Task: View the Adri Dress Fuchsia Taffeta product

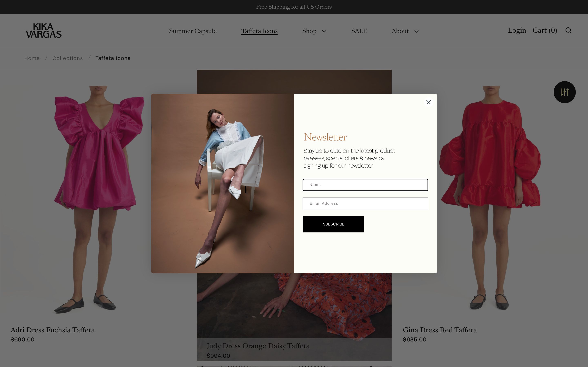Action: tap(52, 330)
